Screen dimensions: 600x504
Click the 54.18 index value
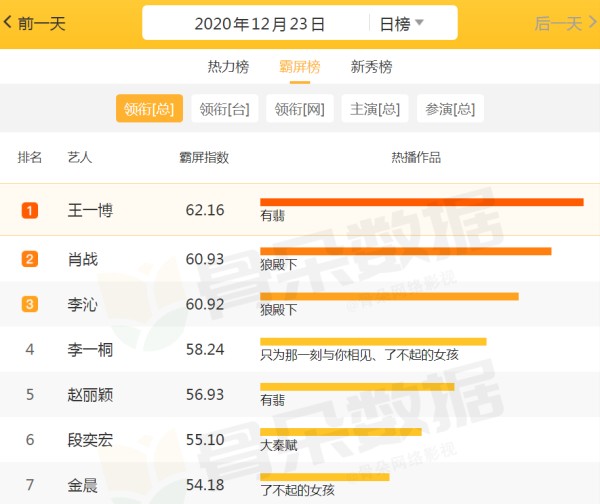click(205, 485)
